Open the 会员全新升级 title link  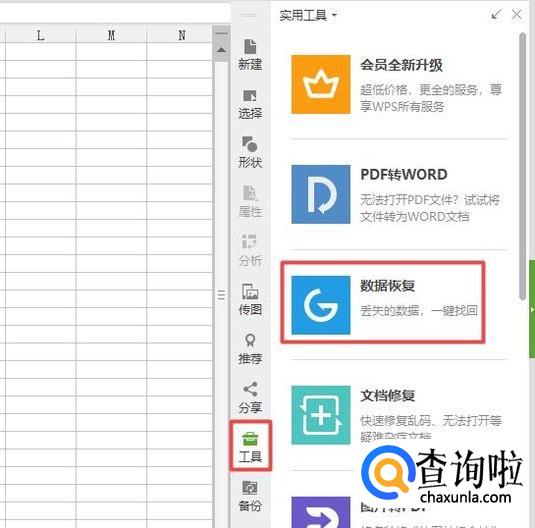pyautogui.click(x=401, y=65)
